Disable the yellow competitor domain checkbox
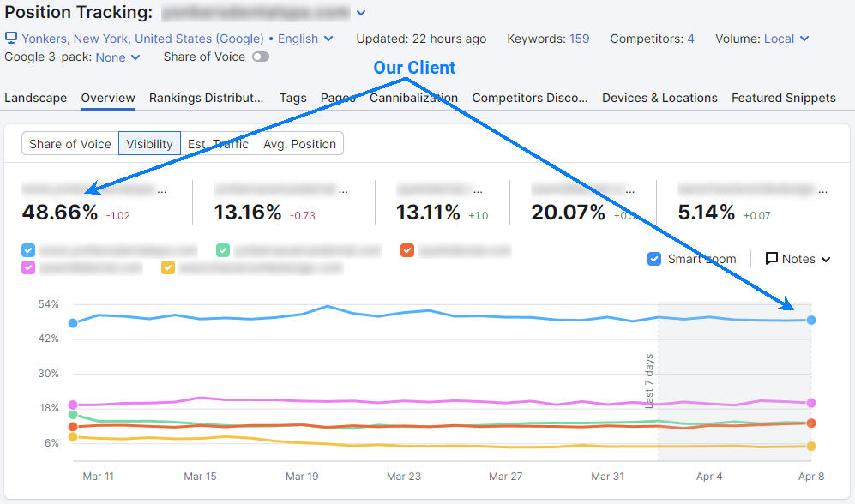The height and width of the screenshot is (504, 855). [x=168, y=267]
